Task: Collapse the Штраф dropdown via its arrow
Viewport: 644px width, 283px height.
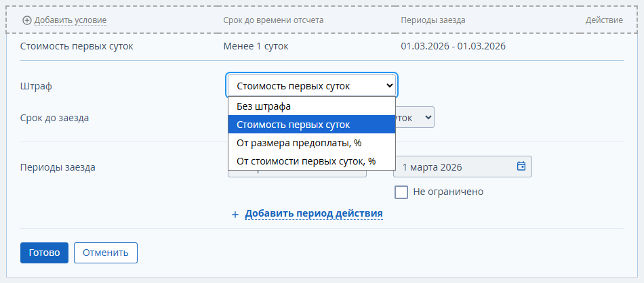Action: tap(388, 86)
